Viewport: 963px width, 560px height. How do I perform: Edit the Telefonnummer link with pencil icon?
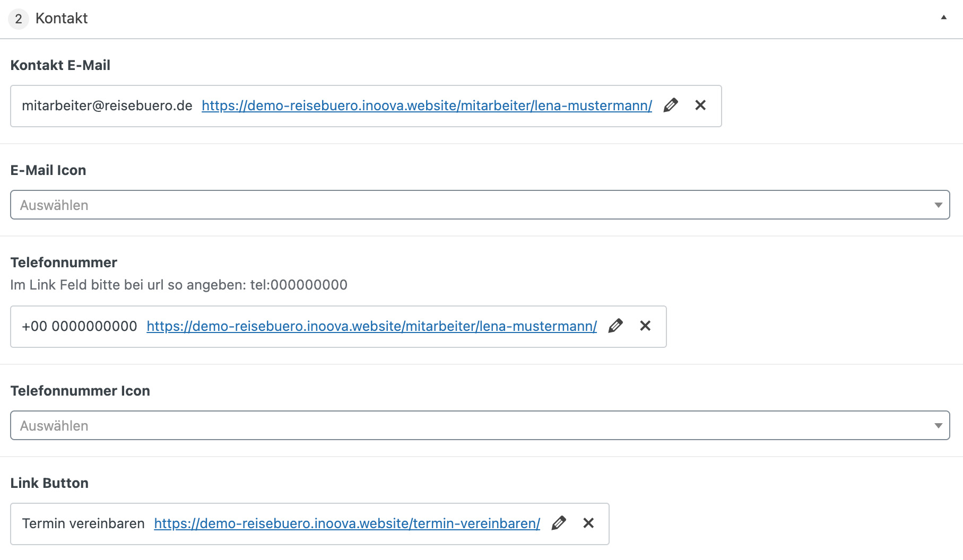coord(615,326)
